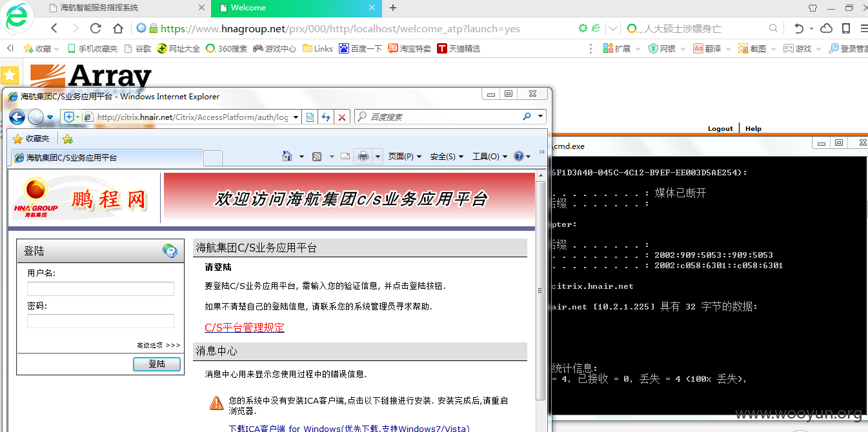The width and height of the screenshot is (868, 432).
Task: Open the 360搜索 bookmark
Action: point(227,48)
